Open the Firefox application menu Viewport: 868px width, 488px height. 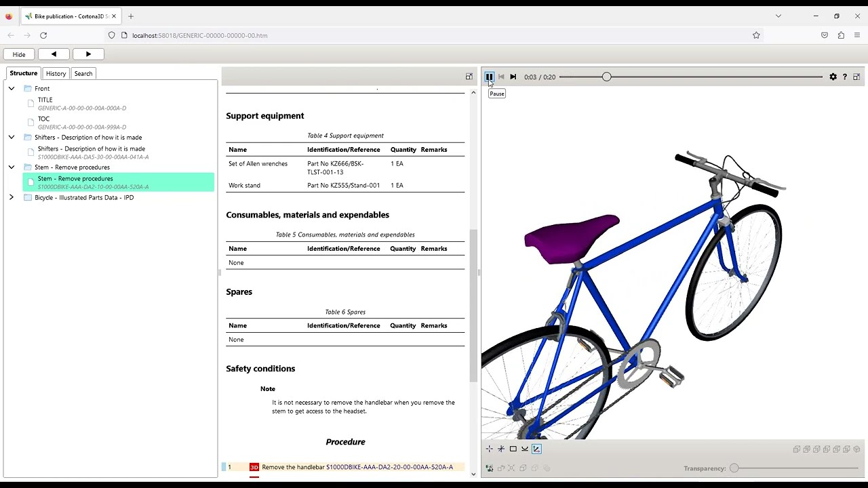(x=857, y=35)
